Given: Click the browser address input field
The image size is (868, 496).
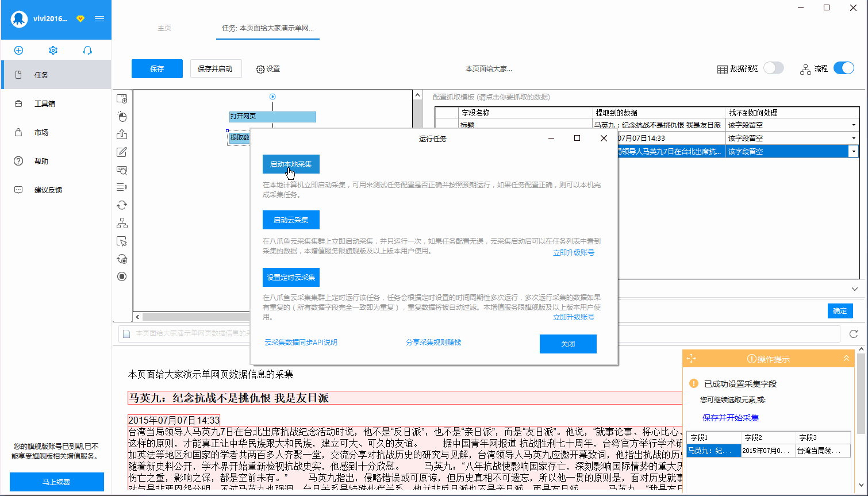Looking at the screenshot, I should pyautogui.click(x=480, y=333).
